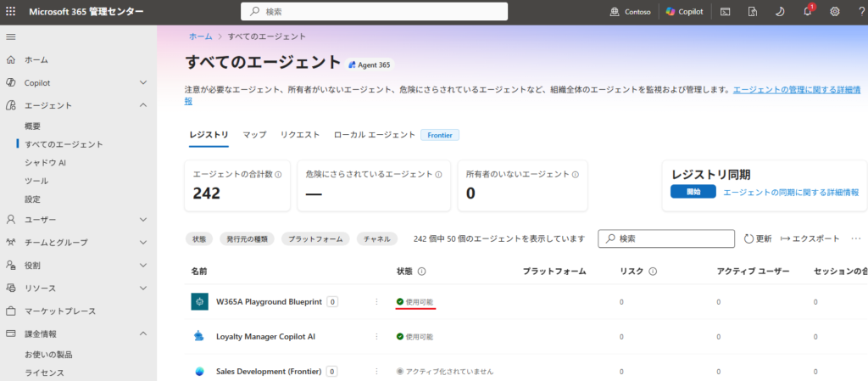Open the help question mark icon

click(862, 12)
